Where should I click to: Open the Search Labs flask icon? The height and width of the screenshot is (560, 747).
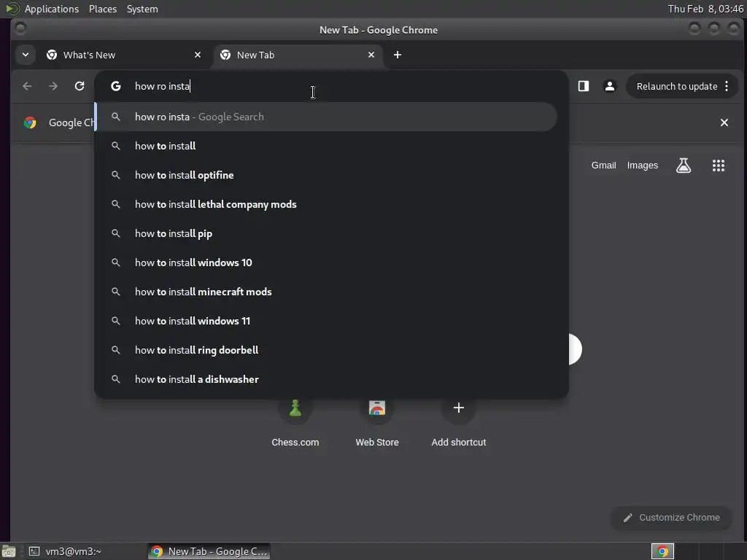point(684,166)
